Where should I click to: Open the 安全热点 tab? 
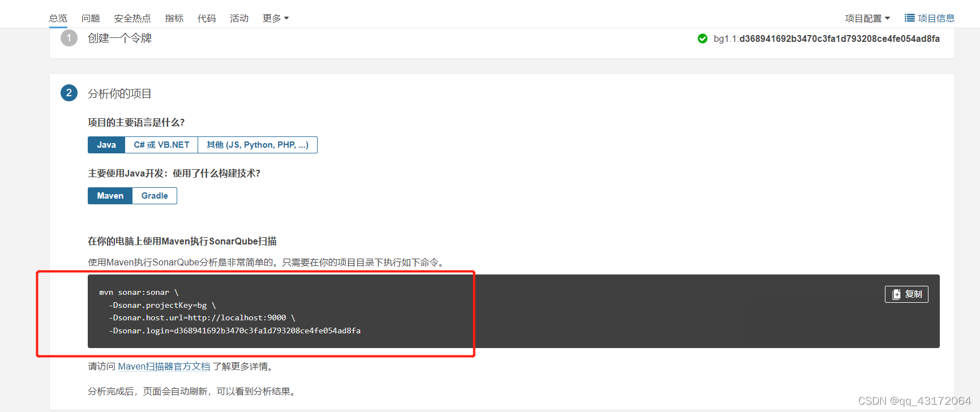click(132, 18)
